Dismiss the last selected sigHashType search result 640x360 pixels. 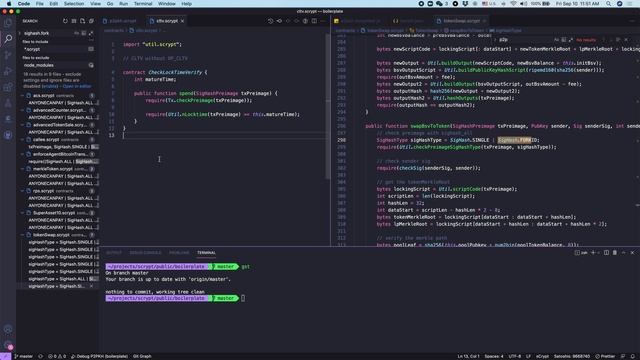coord(91,287)
